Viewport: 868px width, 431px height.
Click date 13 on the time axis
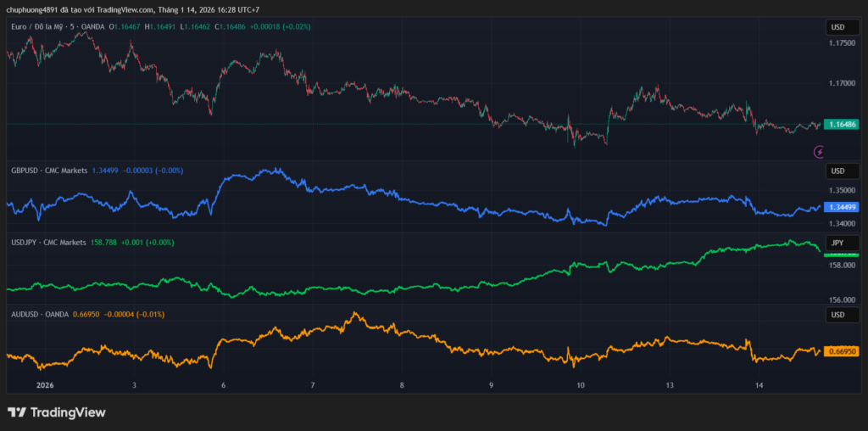(x=670, y=385)
